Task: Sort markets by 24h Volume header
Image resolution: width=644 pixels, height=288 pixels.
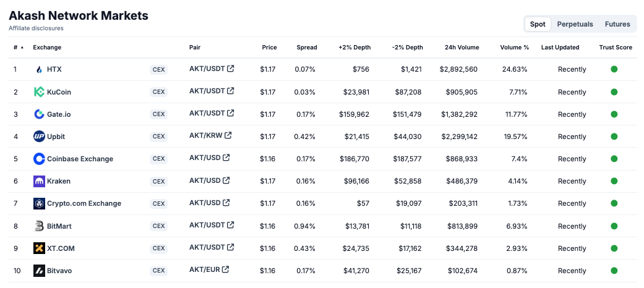Action: (x=462, y=48)
